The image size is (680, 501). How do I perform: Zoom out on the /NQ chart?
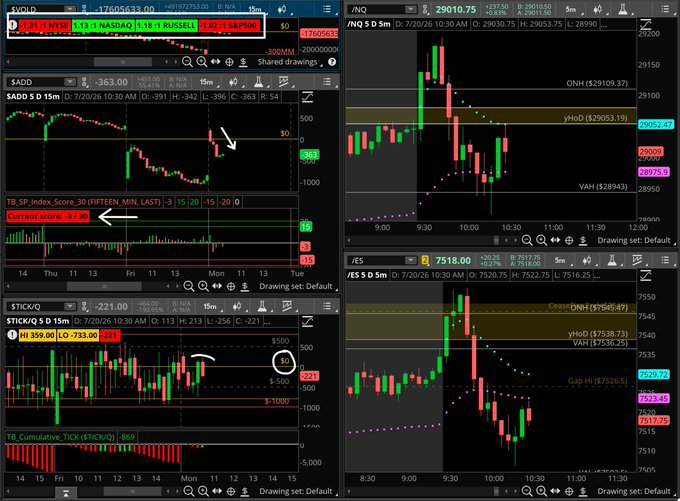pyautogui.click(x=526, y=240)
